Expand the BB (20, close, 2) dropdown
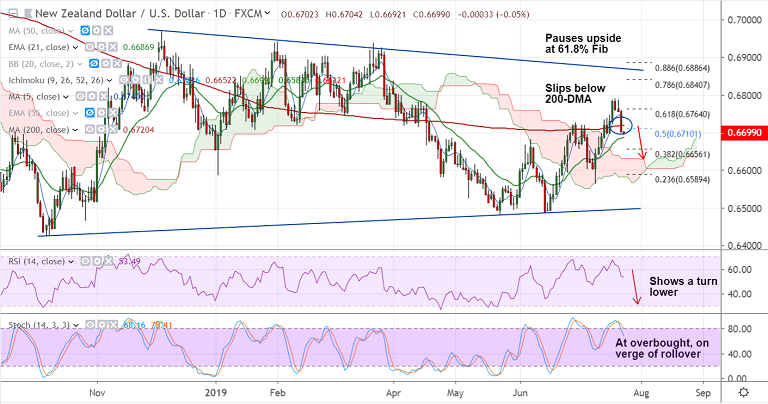Viewport: 768px width, 404px height. (80, 64)
